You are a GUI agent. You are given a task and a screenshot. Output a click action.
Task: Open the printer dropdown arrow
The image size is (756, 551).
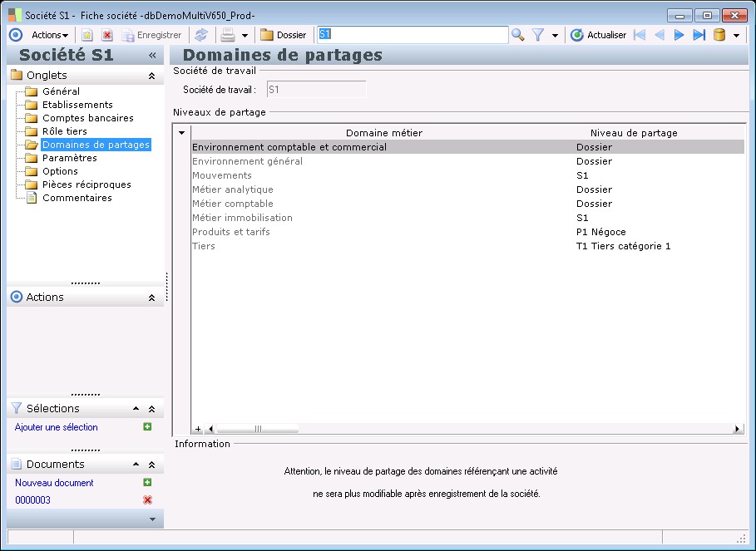(245, 36)
